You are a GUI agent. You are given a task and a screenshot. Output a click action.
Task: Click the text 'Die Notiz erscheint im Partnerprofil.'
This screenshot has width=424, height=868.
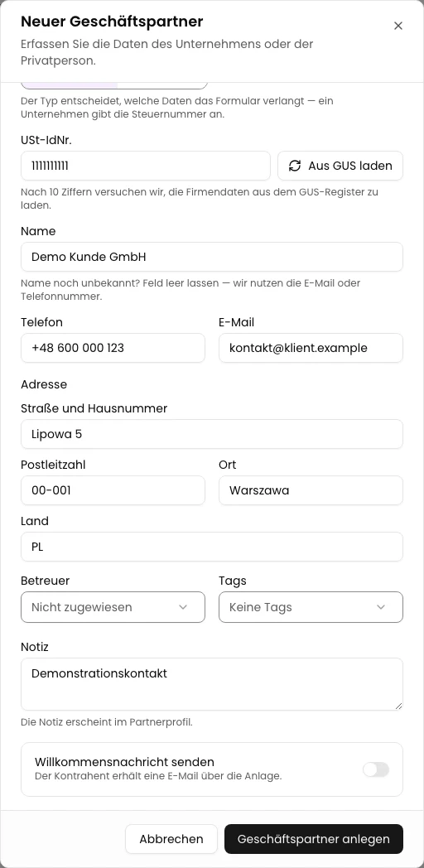pyautogui.click(x=107, y=722)
